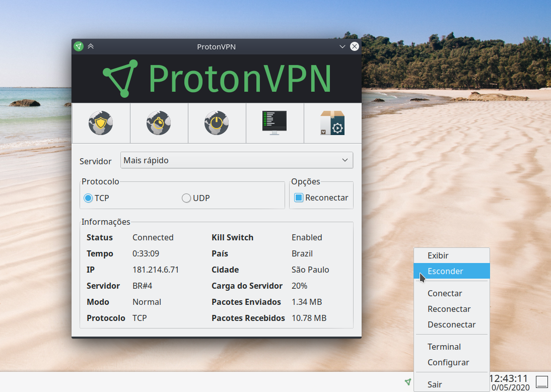
Task: Click the País value Brazil
Action: 302,253
